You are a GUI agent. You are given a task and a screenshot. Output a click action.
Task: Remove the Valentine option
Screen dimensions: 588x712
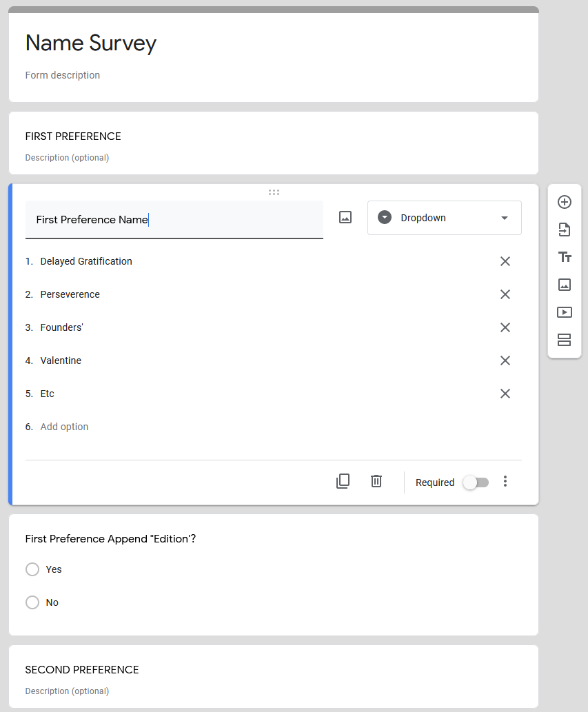point(505,360)
